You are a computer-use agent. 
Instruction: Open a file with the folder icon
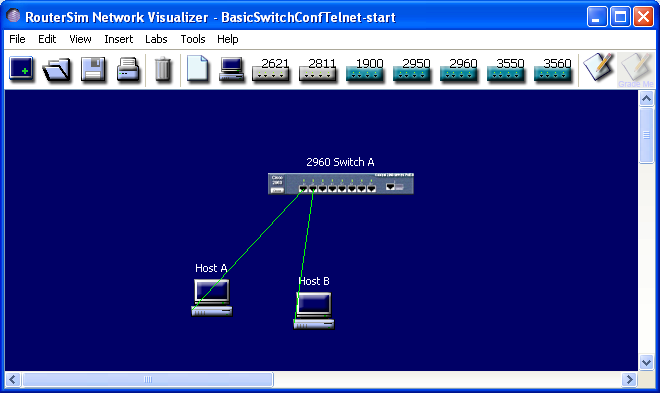(x=56, y=69)
